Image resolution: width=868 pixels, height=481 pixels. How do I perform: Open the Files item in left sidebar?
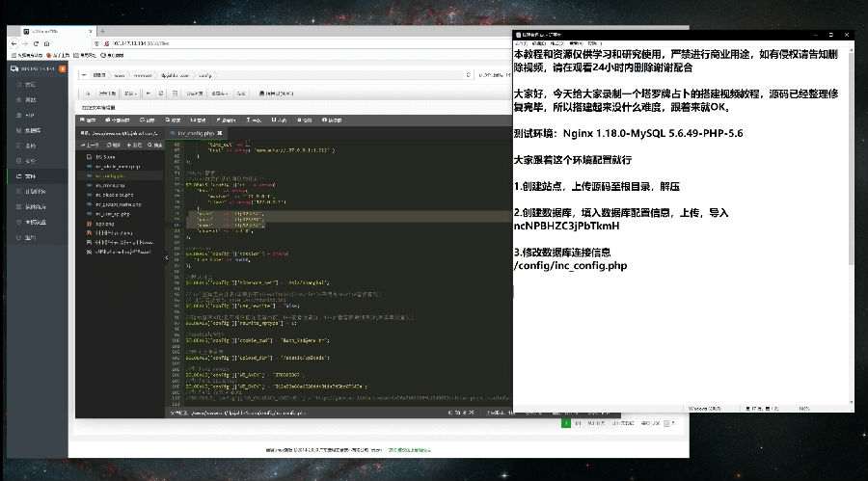29,176
